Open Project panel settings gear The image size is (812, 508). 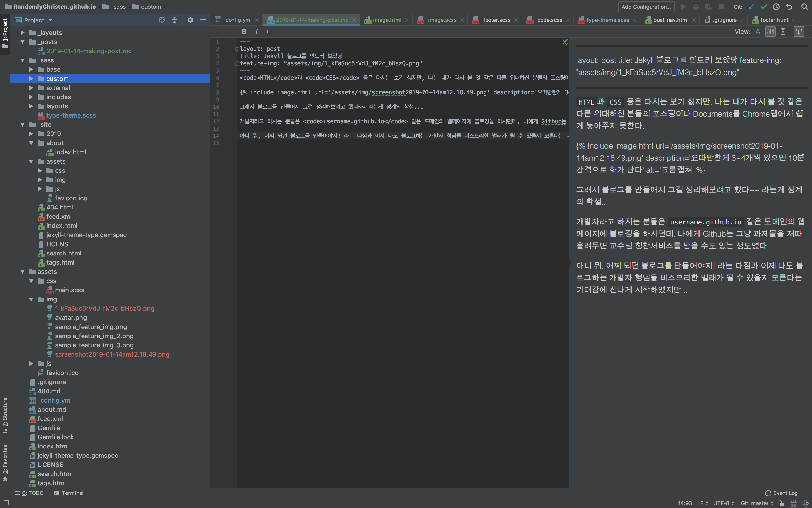(x=190, y=20)
